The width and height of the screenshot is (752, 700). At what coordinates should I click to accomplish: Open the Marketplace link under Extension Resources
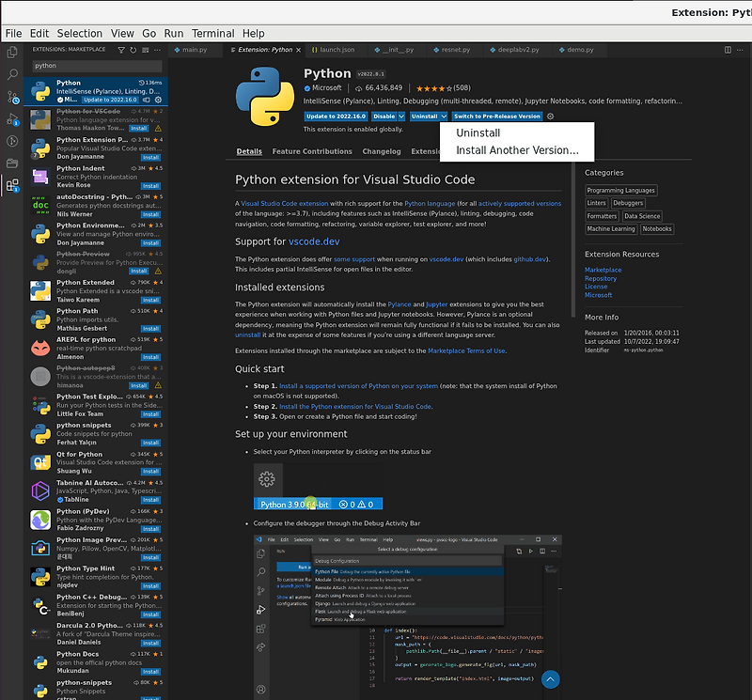click(x=603, y=269)
